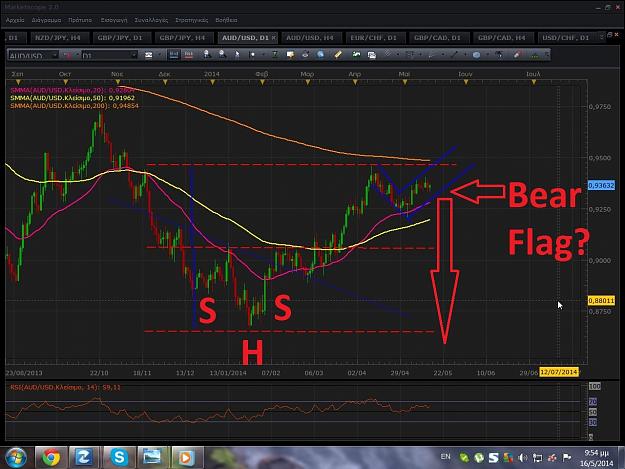The width and height of the screenshot is (625, 469).
Task: Switch to the GBP/JPY, H4 tab
Action: click(182, 38)
